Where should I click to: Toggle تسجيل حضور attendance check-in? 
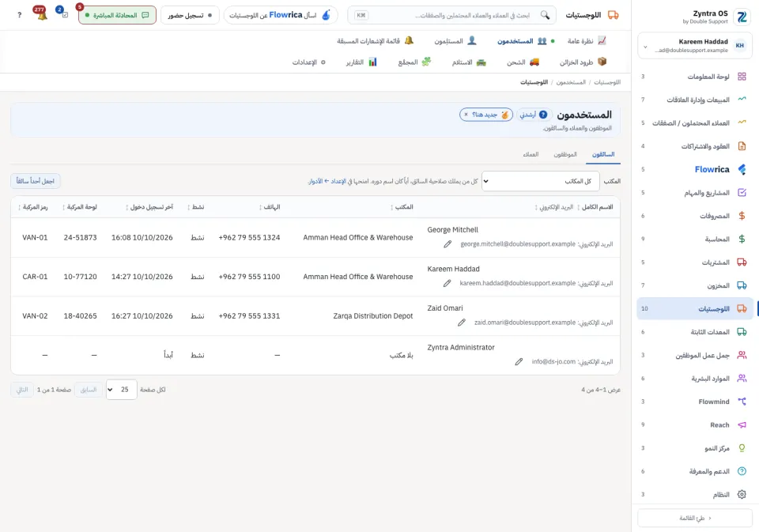coord(190,15)
